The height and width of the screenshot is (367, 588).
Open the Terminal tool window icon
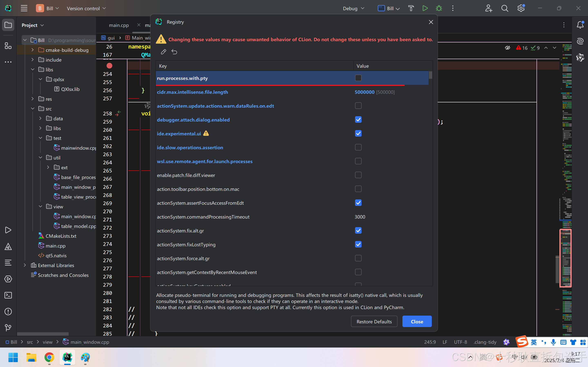click(8, 295)
